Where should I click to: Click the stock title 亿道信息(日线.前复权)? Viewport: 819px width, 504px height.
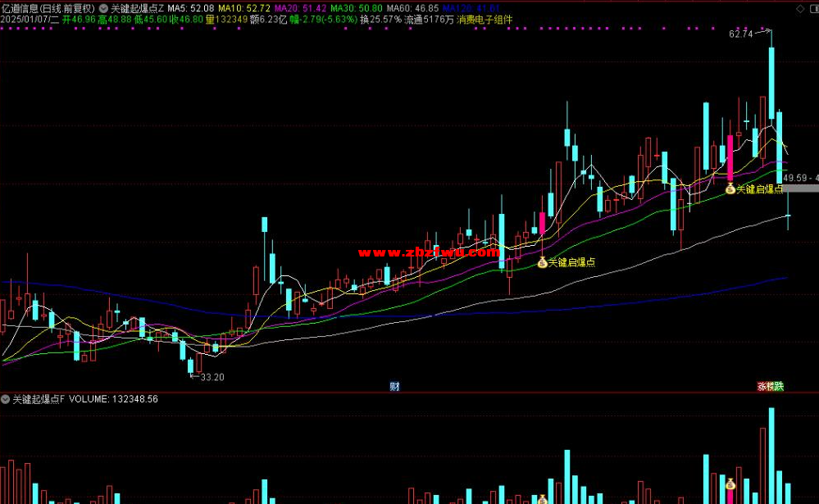[48, 8]
